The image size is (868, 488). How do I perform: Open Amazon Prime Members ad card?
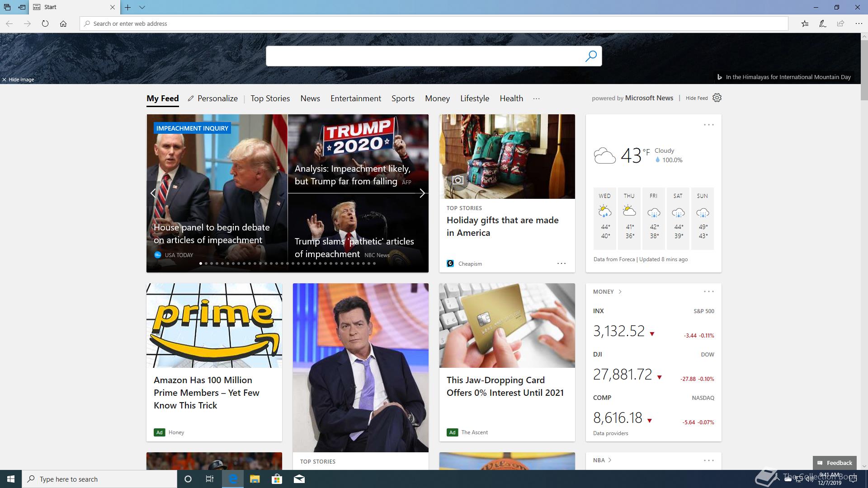click(214, 362)
